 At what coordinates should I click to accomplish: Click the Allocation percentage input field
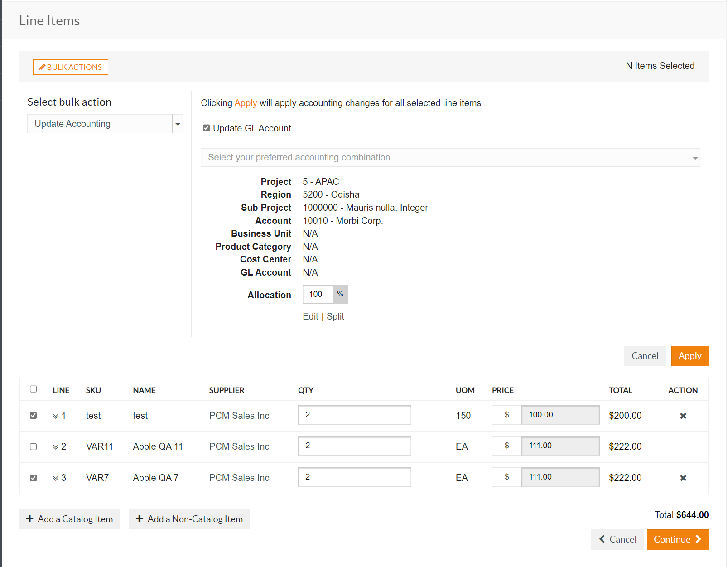coord(318,294)
